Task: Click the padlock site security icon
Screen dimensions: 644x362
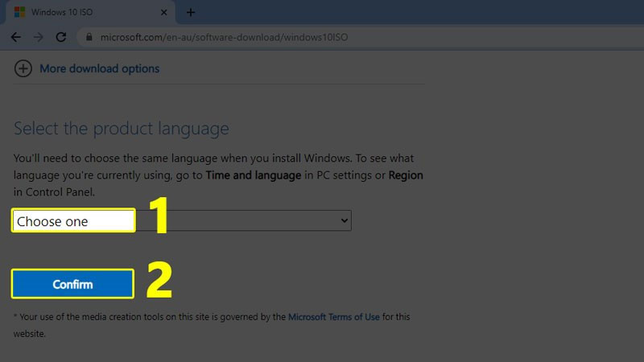Action: point(89,37)
